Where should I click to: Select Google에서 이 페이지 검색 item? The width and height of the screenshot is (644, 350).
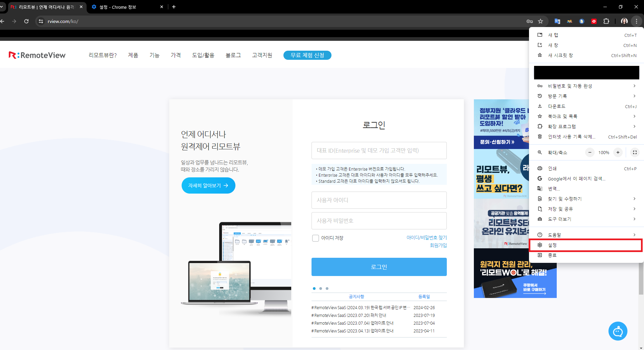click(586, 178)
